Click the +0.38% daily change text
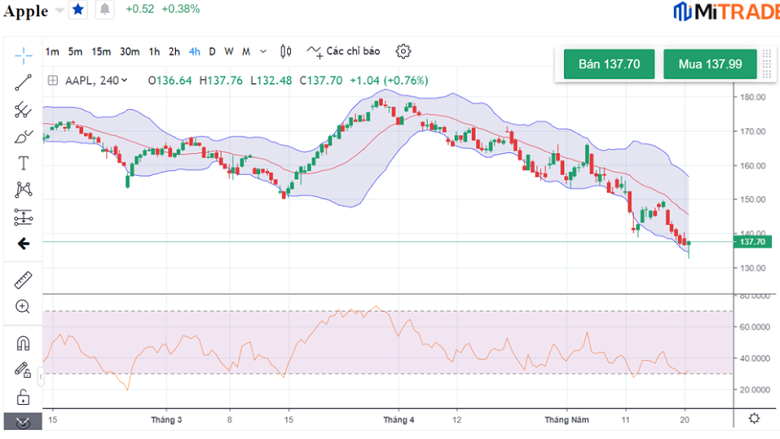This screenshot has height=439, width=780. (181, 9)
